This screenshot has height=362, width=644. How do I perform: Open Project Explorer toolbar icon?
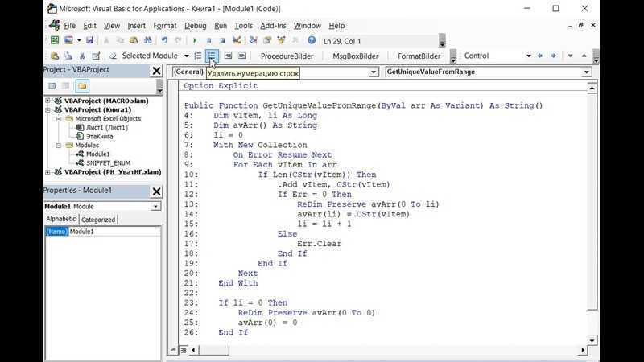[x=253, y=40]
